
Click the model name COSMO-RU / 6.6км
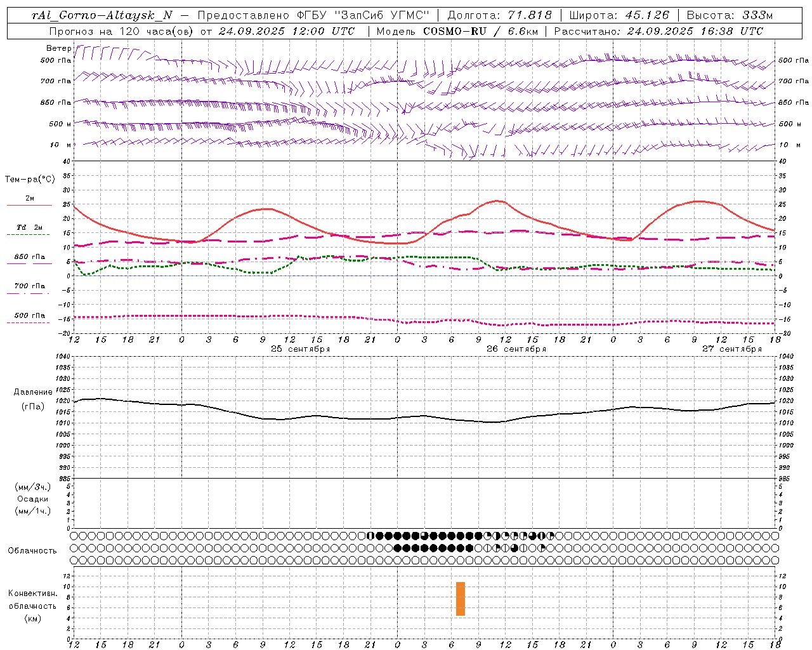[x=481, y=31]
